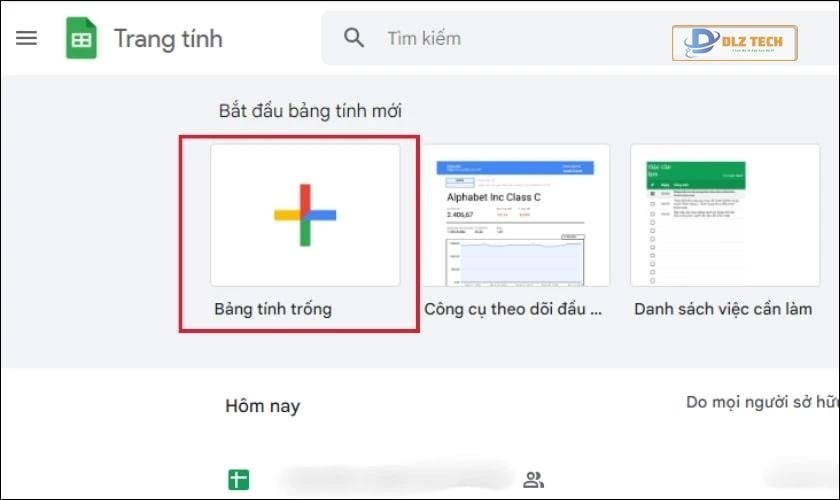Click the line chart inside investment template
Image resolution: width=840 pixels, height=500 pixels.
[x=515, y=258]
